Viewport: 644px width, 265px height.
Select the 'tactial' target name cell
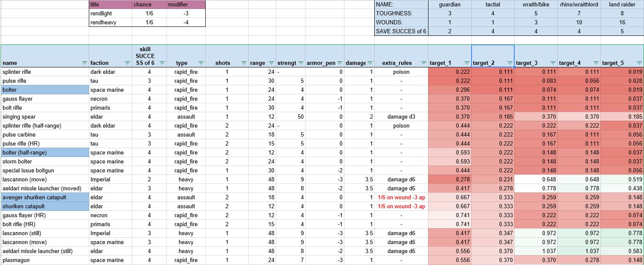tap(493, 4)
